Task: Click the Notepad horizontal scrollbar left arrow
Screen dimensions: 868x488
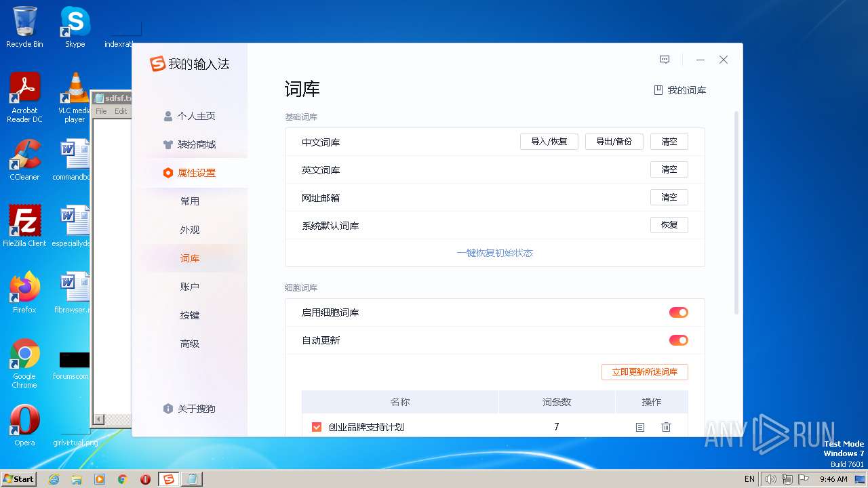Action: click(99, 420)
